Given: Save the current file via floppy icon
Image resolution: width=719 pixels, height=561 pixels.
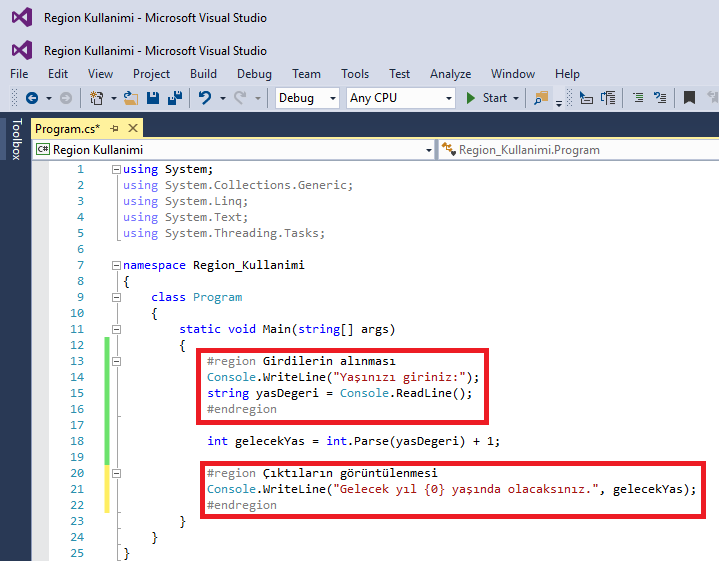Looking at the screenshot, I should (153, 98).
